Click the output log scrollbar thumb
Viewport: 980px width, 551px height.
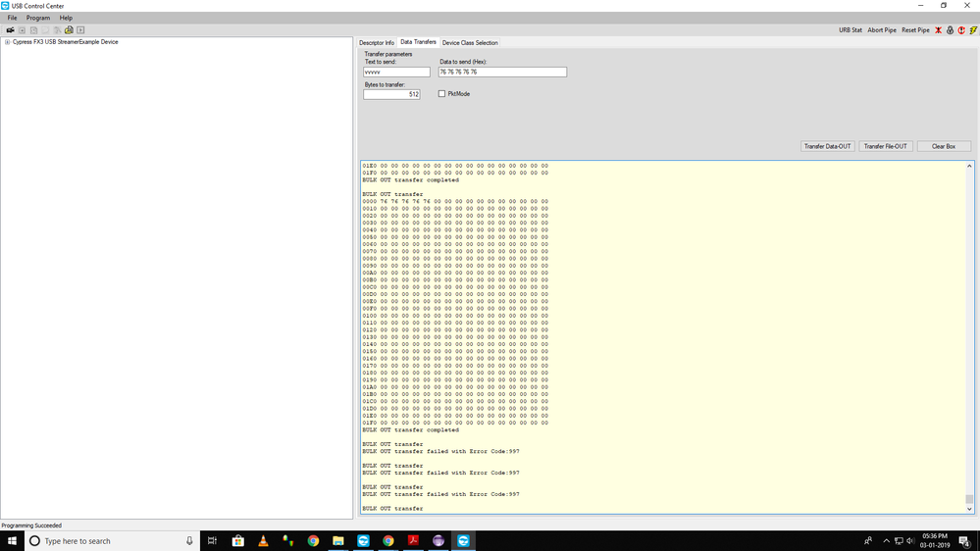coord(969,498)
